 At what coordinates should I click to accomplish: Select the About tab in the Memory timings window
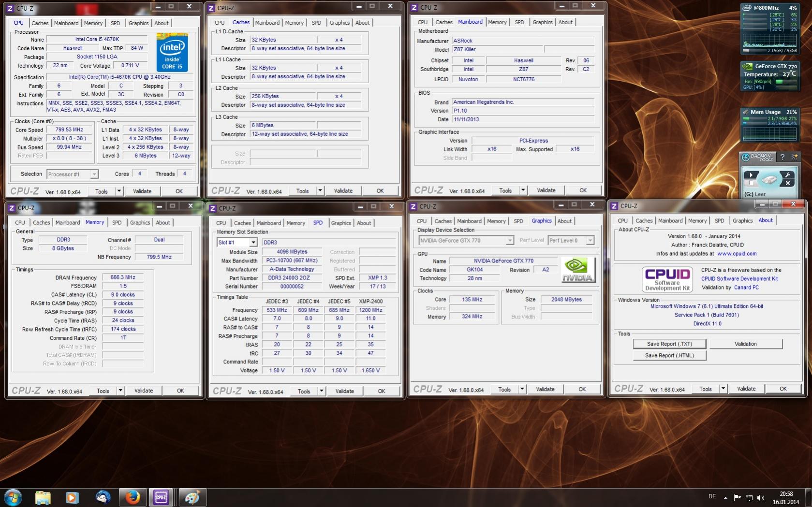(x=163, y=223)
